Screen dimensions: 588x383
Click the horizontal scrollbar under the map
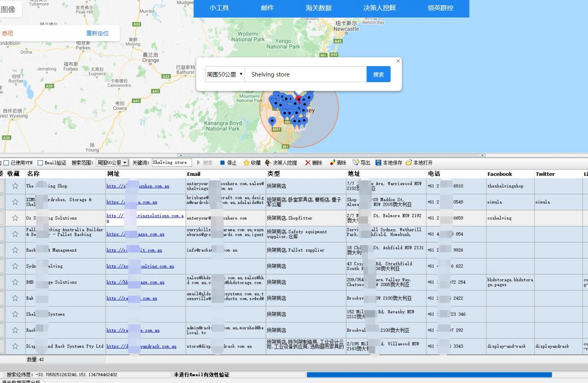(x=331, y=155)
